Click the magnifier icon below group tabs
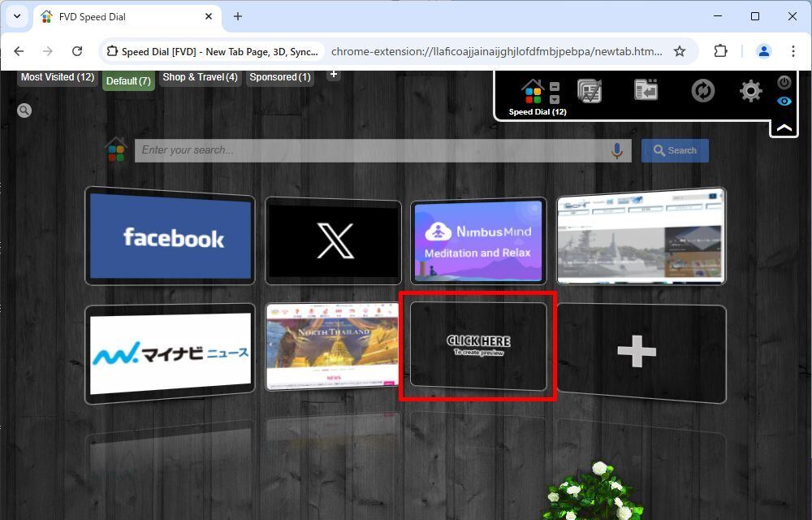 pos(24,110)
